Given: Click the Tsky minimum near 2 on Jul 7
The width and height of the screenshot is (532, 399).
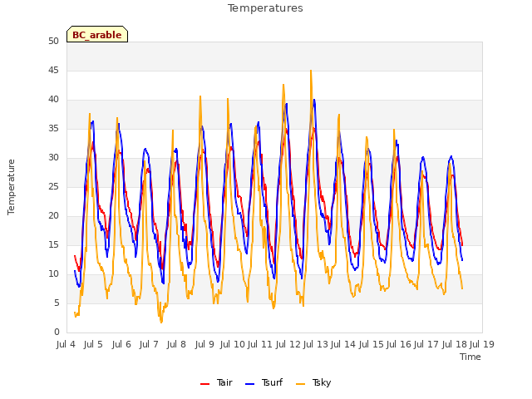Looking at the screenshot, I should point(161,322).
